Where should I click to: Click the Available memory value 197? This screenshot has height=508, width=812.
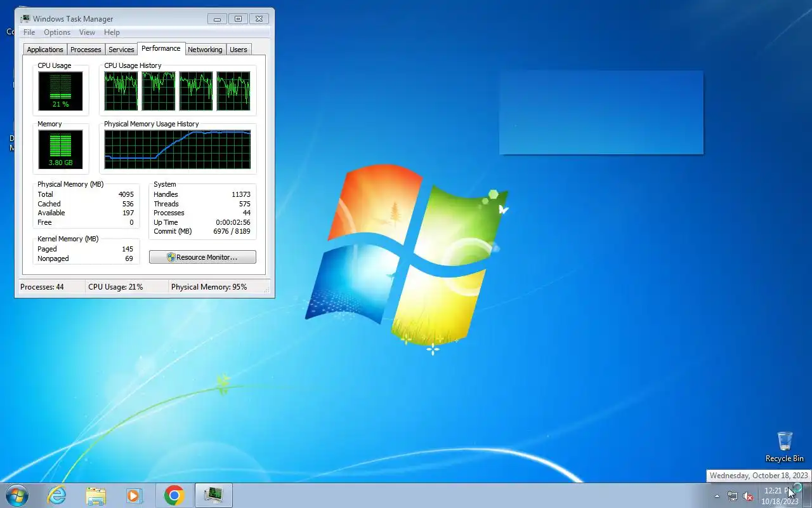tap(128, 213)
